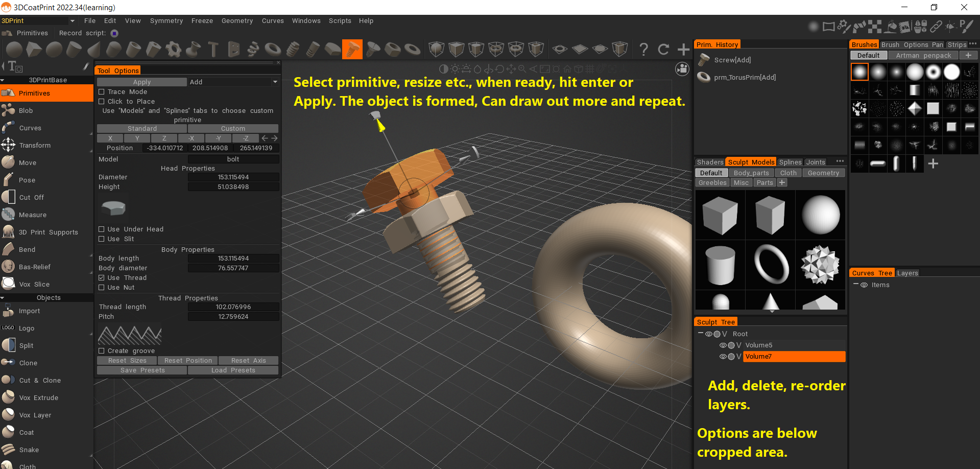Image resolution: width=980 pixels, height=469 pixels.
Task: Click the link chain icon in top toolbar
Action: coord(936,26)
